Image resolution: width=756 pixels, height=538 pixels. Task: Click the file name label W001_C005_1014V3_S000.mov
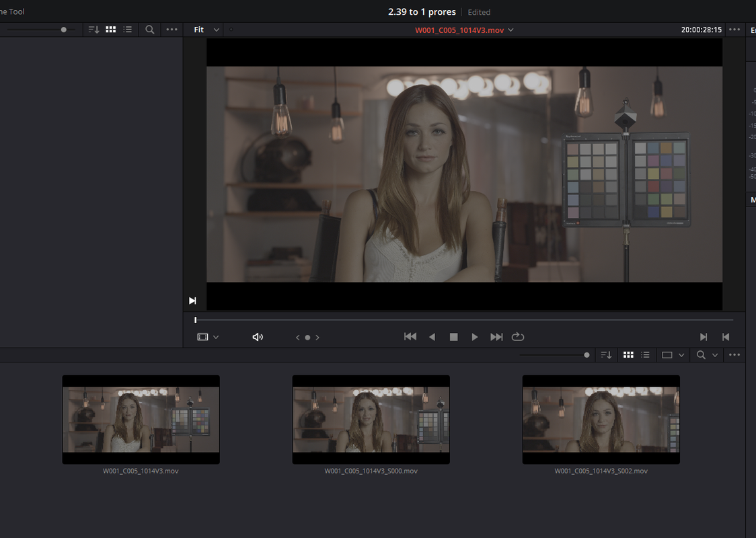371,471
